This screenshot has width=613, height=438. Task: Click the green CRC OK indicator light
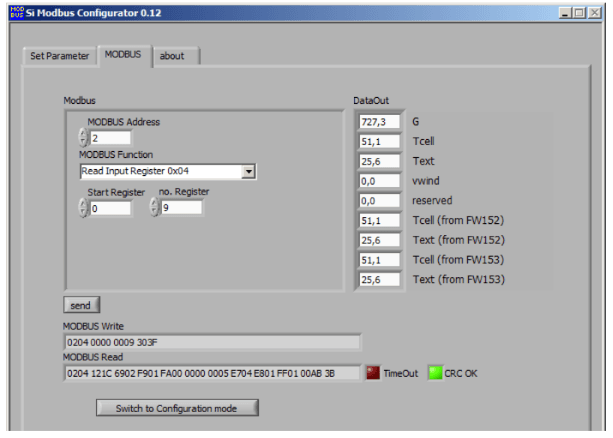tap(435, 373)
